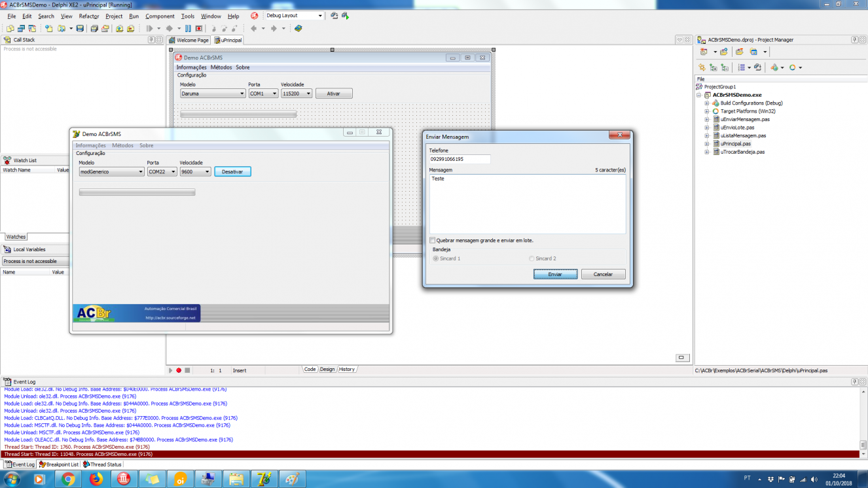868x488 pixels.
Task: Click the Ativar button in designer form
Action: pos(334,94)
